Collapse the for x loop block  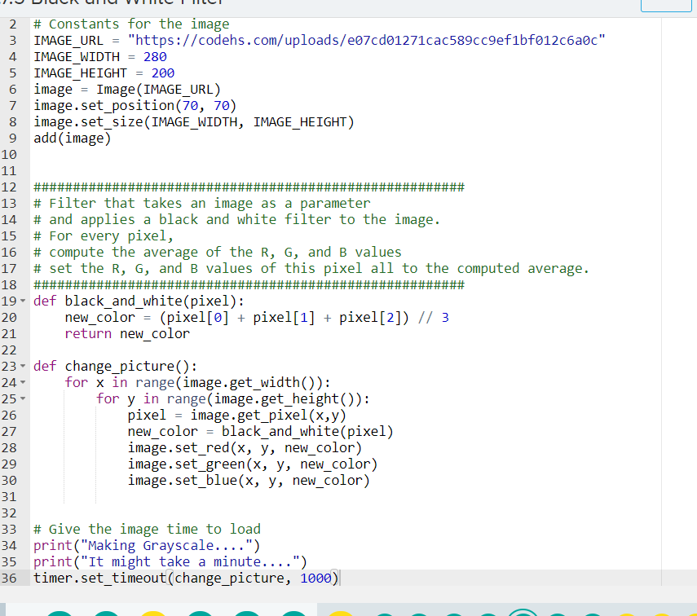(x=23, y=382)
